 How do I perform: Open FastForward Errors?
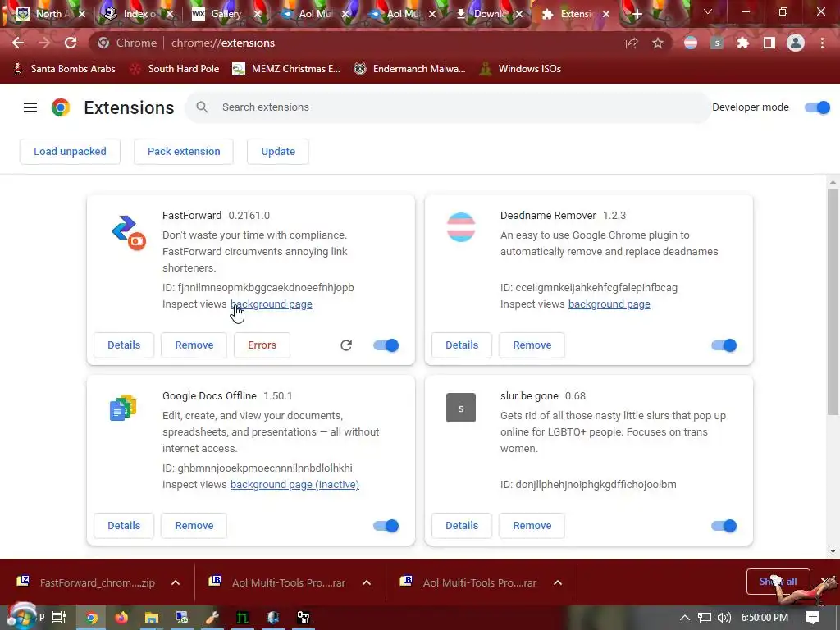tap(262, 345)
